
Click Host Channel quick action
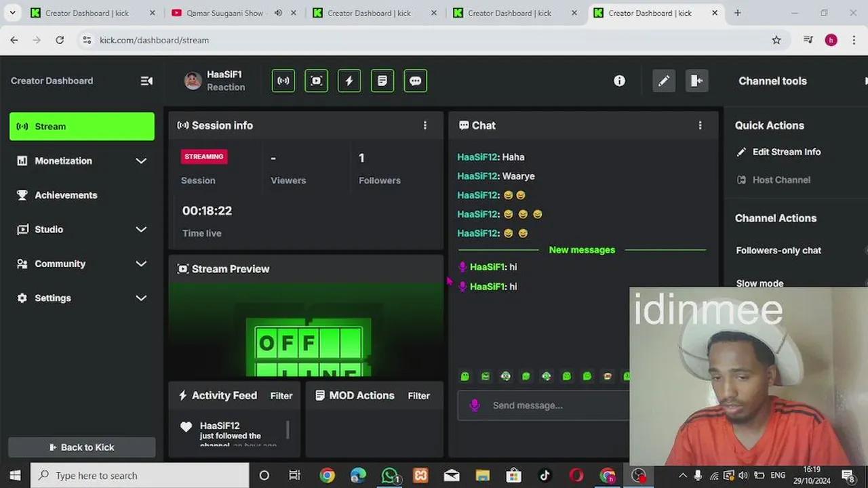point(773,180)
